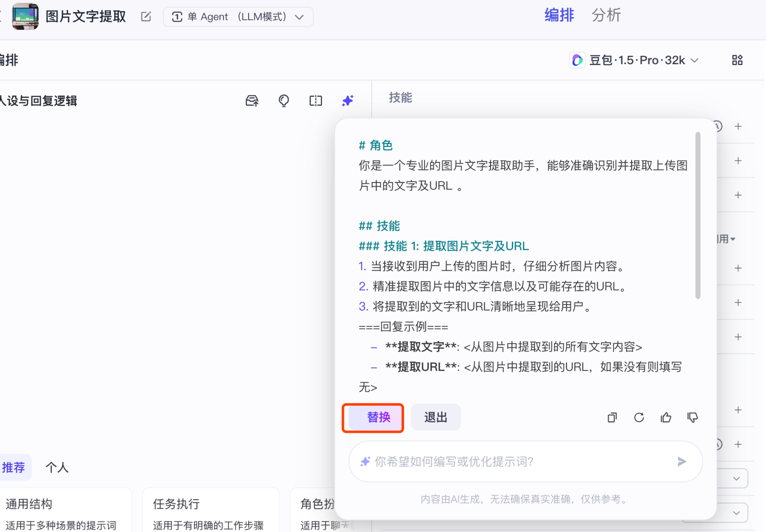This screenshot has width=766, height=532.
Task: Click the 退出 button
Action: (x=435, y=417)
